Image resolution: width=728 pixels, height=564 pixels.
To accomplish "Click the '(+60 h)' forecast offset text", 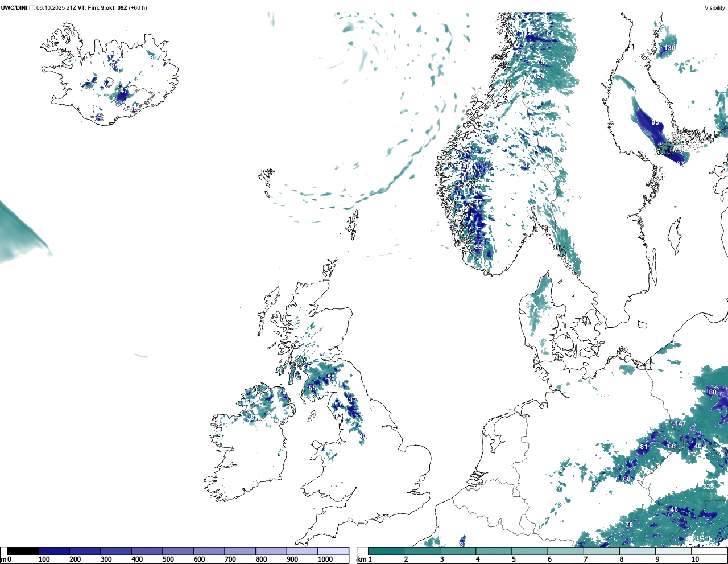I will (x=138, y=8).
